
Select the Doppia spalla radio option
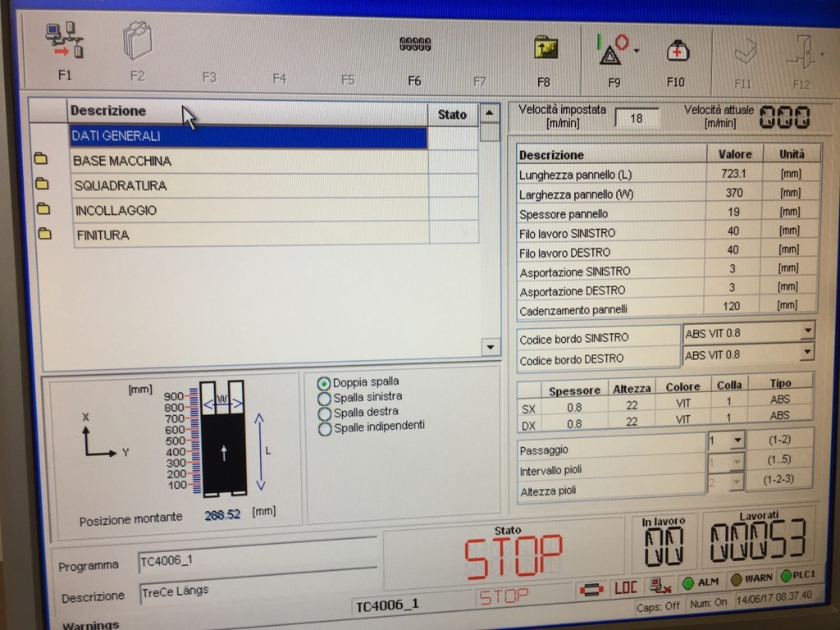[x=323, y=383]
